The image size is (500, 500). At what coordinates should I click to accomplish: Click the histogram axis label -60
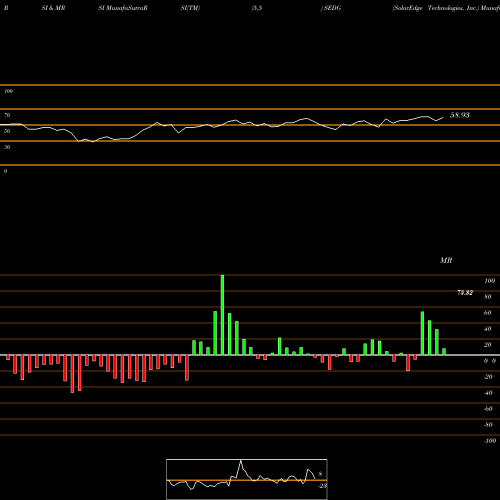488,409
